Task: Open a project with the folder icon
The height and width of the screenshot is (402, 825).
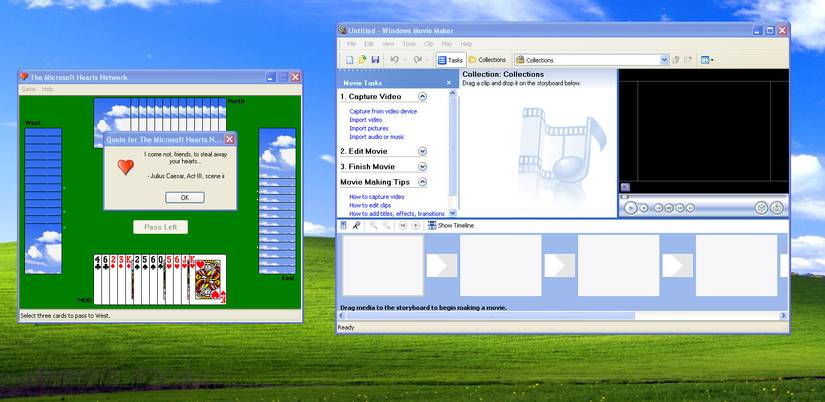Action: [x=363, y=60]
